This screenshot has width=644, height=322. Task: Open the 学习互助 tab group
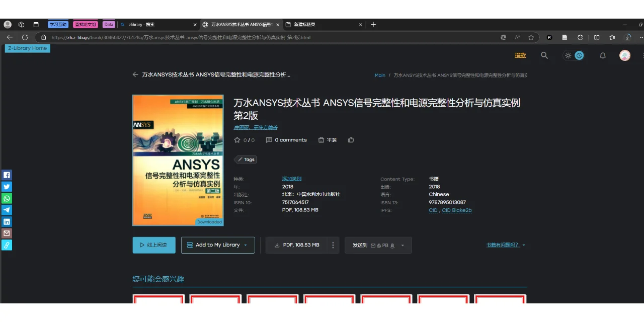point(58,24)
